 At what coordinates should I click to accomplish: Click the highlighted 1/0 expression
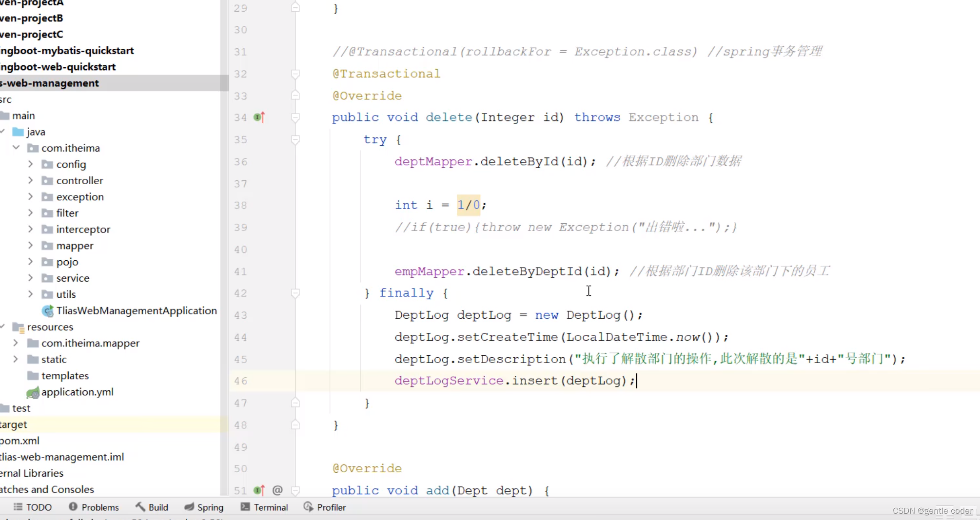(469, 205)
